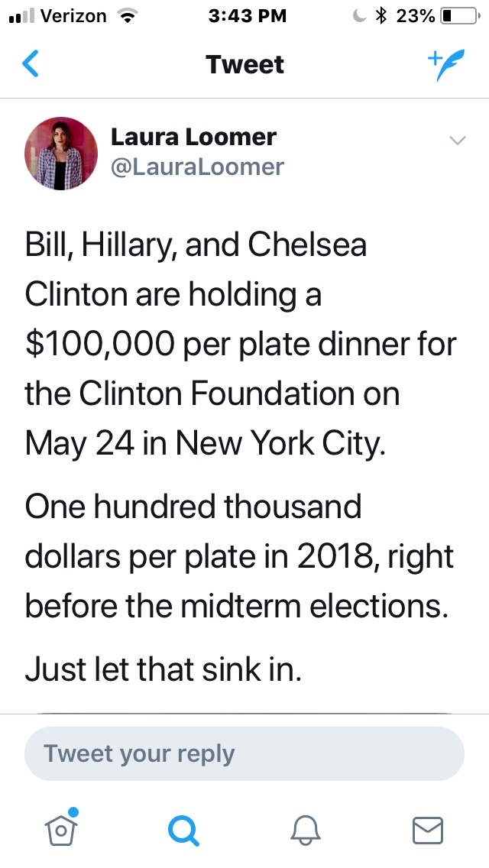Tap the "Just let that sink in." line
This screenshot has height=868, width=489.
tap(164, 669)
